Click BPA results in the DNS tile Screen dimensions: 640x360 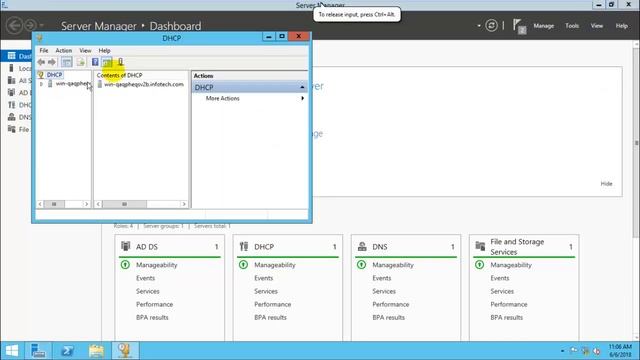point(389,317)
